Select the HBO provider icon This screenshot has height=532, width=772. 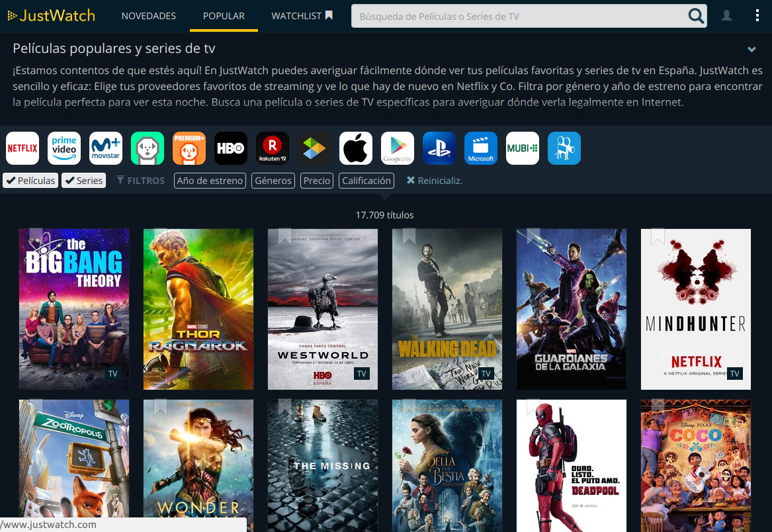(231, 148)
